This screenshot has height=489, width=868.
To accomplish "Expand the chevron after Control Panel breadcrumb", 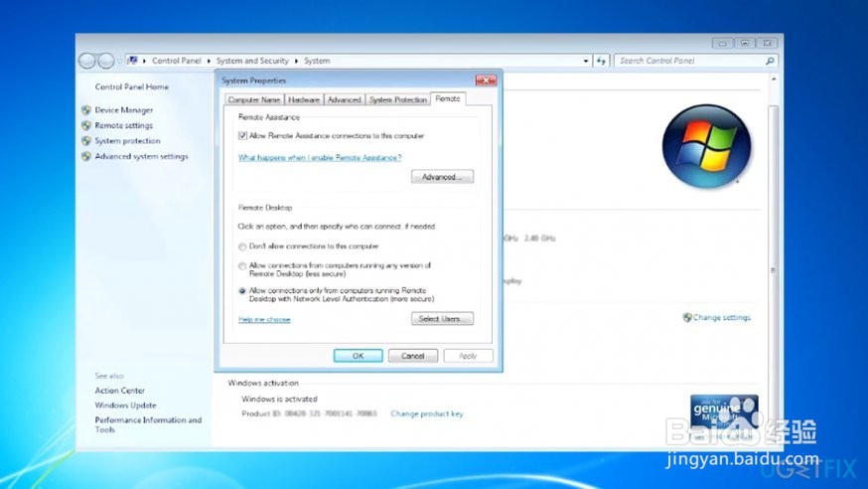I will click(209, 61).
